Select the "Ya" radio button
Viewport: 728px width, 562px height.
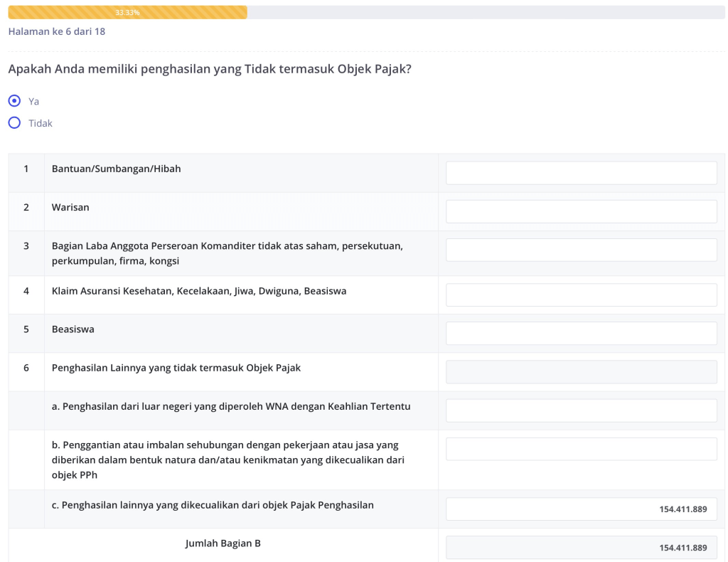pos(14,101)
